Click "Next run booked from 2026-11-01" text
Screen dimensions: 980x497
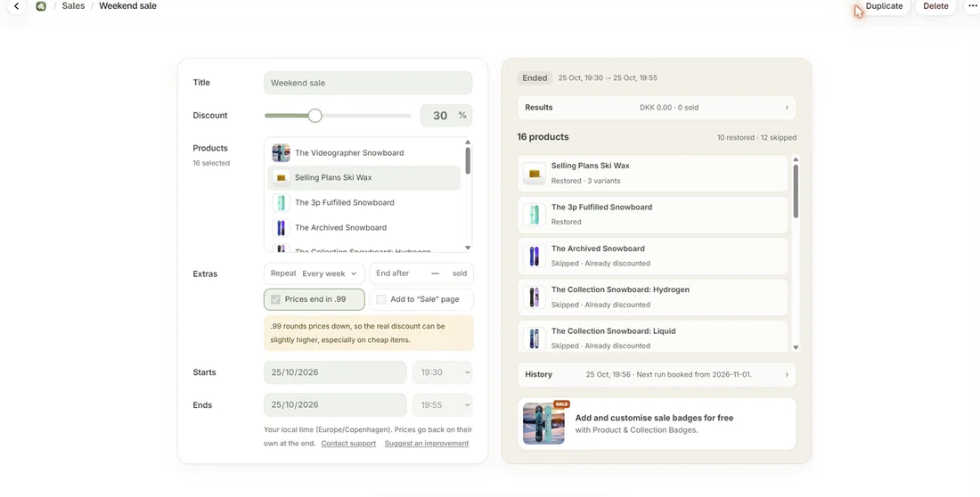695,374
